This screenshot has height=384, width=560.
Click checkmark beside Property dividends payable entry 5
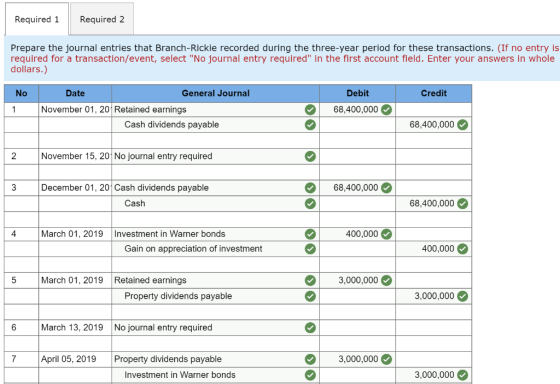(310, 296)
